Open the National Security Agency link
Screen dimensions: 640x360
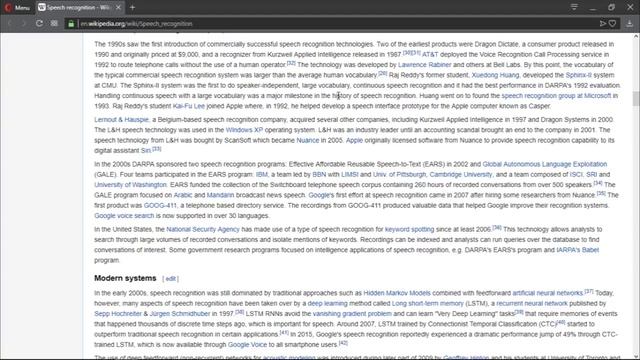tap(203, 229)
